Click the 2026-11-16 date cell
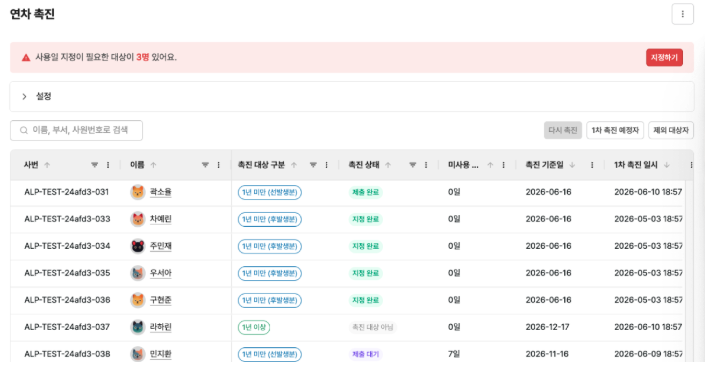This screenshot has width=705, height=372. point(547,354)
